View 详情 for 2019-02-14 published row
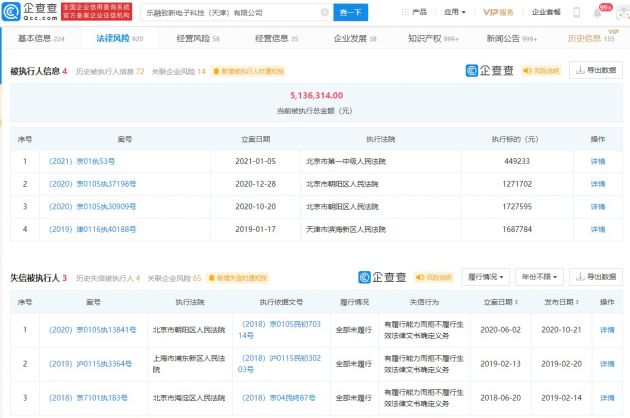The height and width of the screenshot is (418, 630). pyautogui.click(x=607, y=398)
